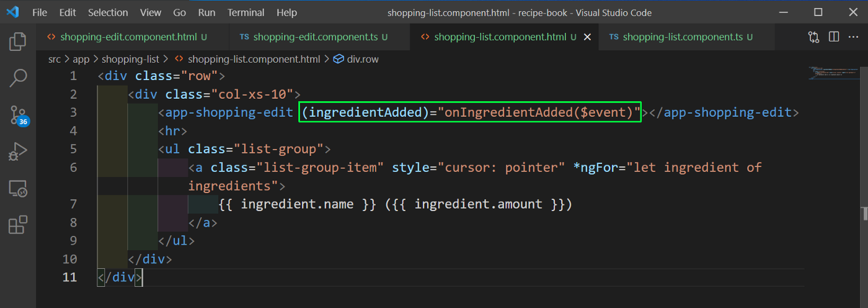868x308 pixels.
Task: Click the src breadcrumb segment
Action: tap(55, 59)
